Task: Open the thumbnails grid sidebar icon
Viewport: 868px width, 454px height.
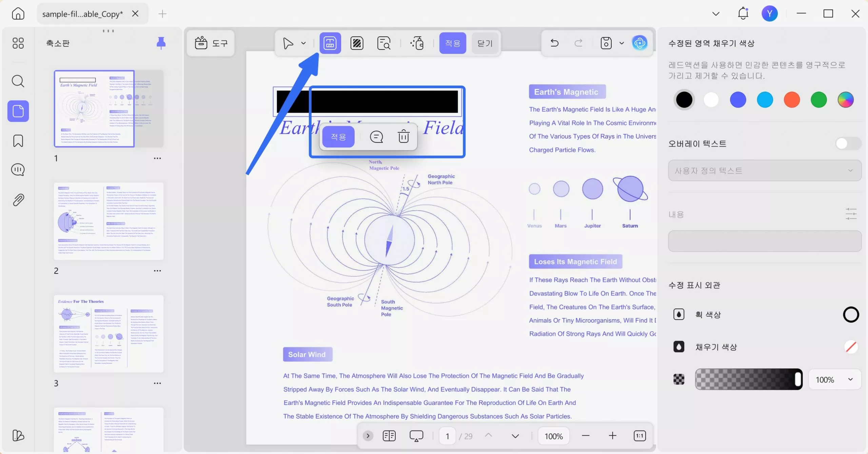Action: 18,43
